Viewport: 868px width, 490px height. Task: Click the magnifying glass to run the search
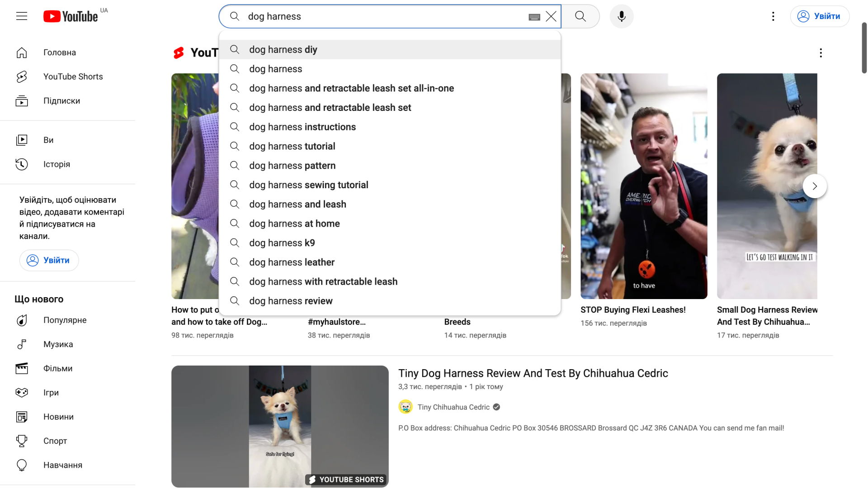coord(580,16)
